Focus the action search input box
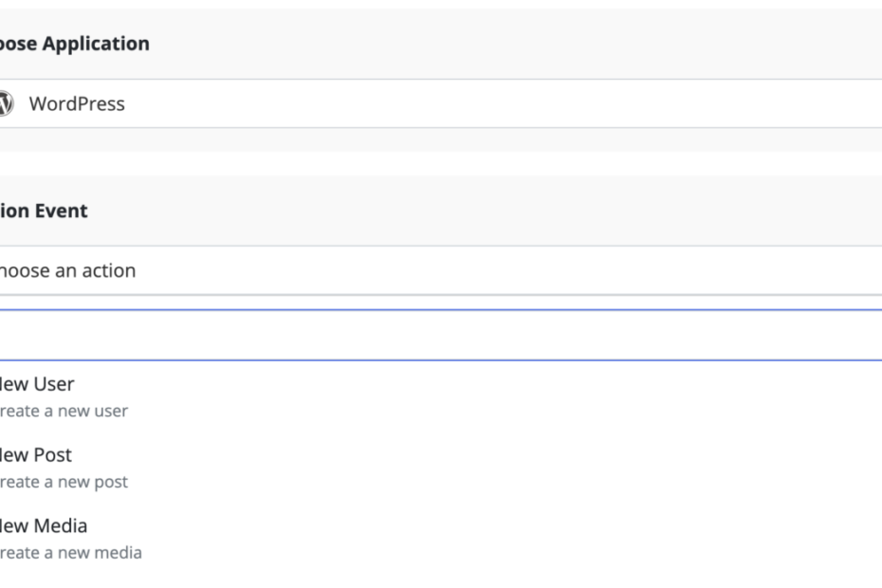The width and height of the screenshot is (882, 588). (441, 335)
